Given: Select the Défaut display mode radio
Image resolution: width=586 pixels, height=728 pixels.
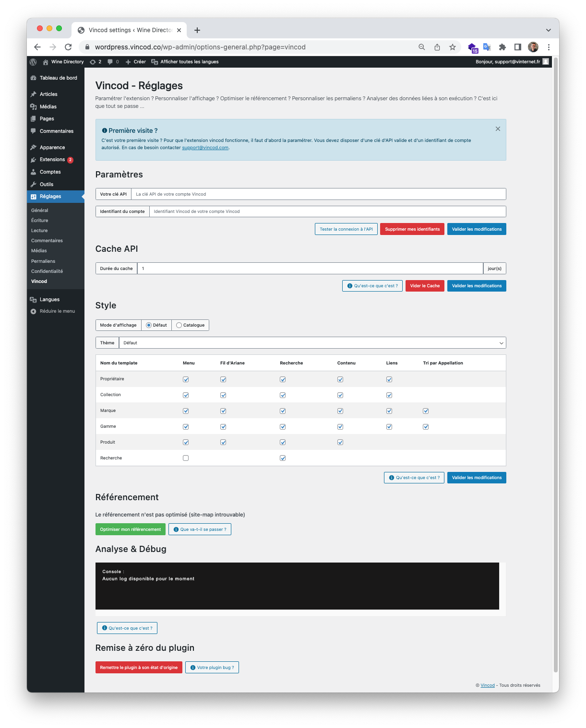Looking at the screenshot, I should pyautogui.click(x=149, y=325).
